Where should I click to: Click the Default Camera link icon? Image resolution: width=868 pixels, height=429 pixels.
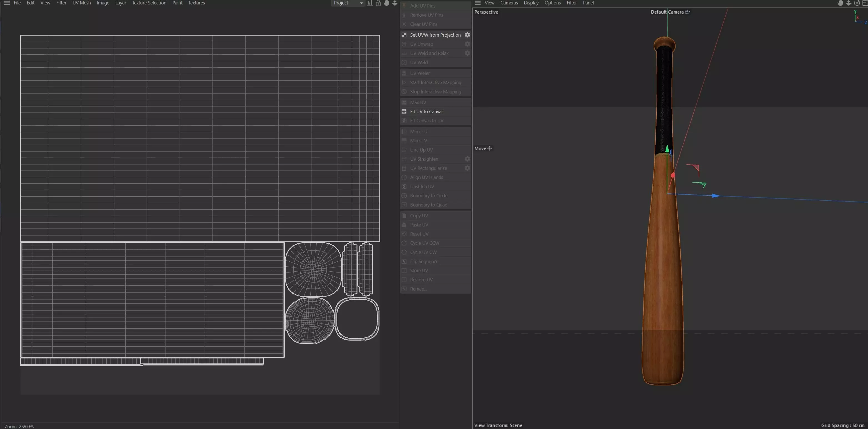[x=687, y=12]
